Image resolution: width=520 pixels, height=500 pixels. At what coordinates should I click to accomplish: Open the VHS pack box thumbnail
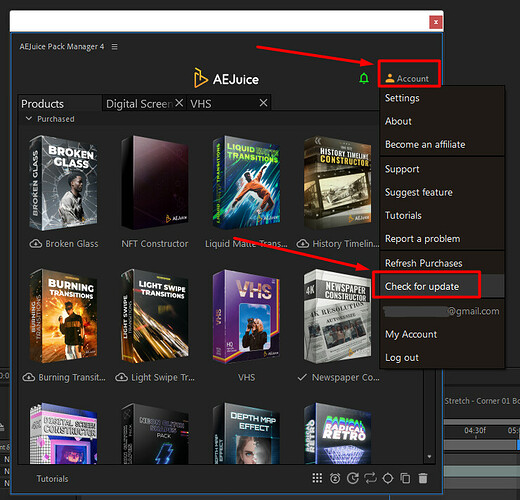pyautogui.click(x=246, y=316)
